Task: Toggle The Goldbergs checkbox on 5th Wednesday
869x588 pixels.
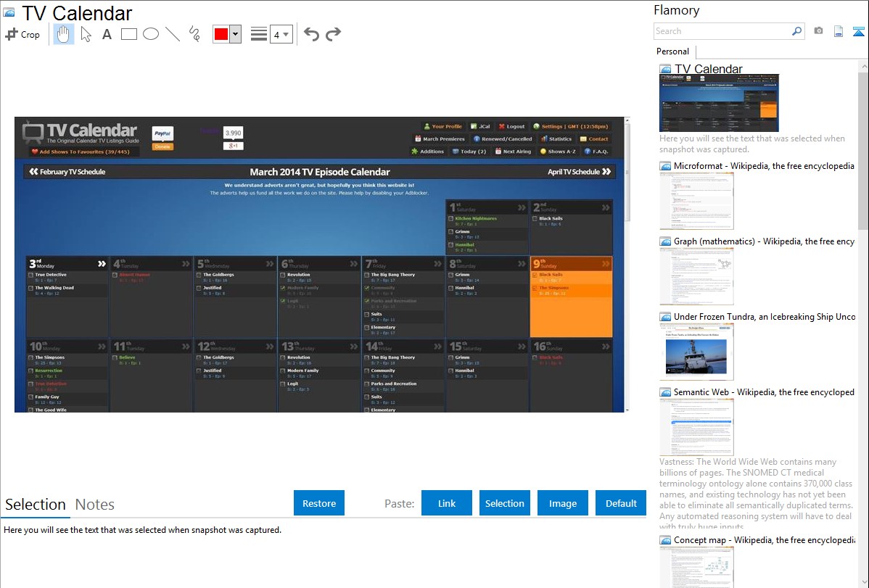Action: 199,275
